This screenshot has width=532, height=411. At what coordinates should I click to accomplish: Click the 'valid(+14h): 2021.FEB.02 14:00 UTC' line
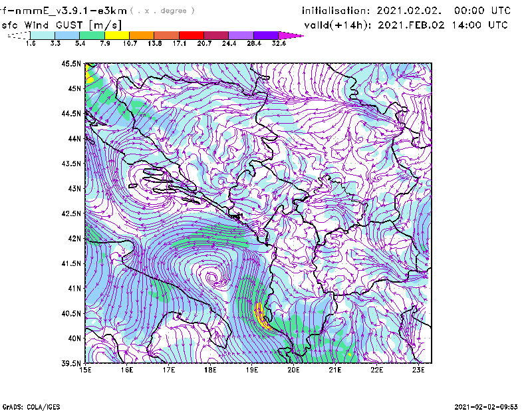(x=406, y=25)
